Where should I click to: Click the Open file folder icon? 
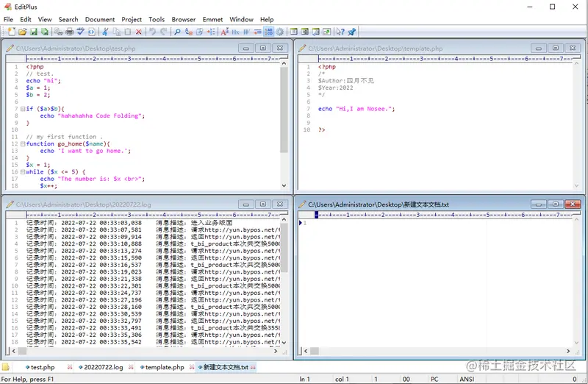23,32
